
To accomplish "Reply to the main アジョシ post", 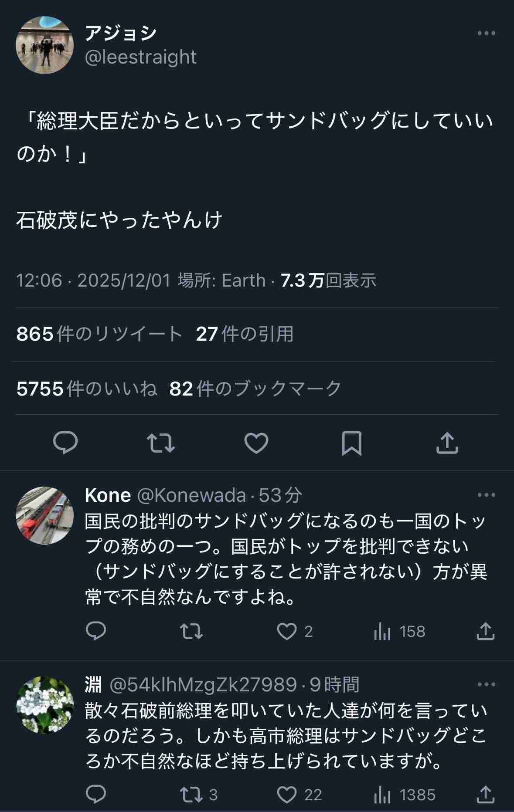I will click(65, 443).
